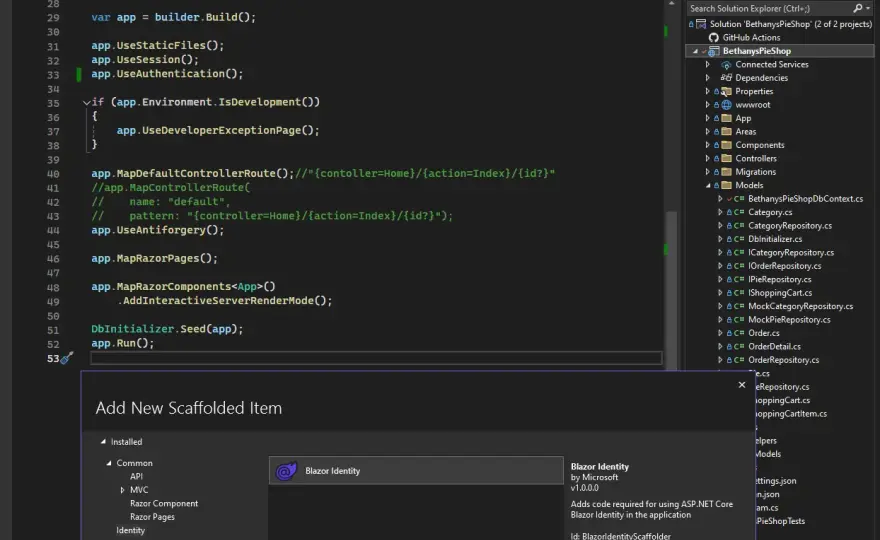
Task: Click the C# icon of Category.cs
Action: point(739,212)
